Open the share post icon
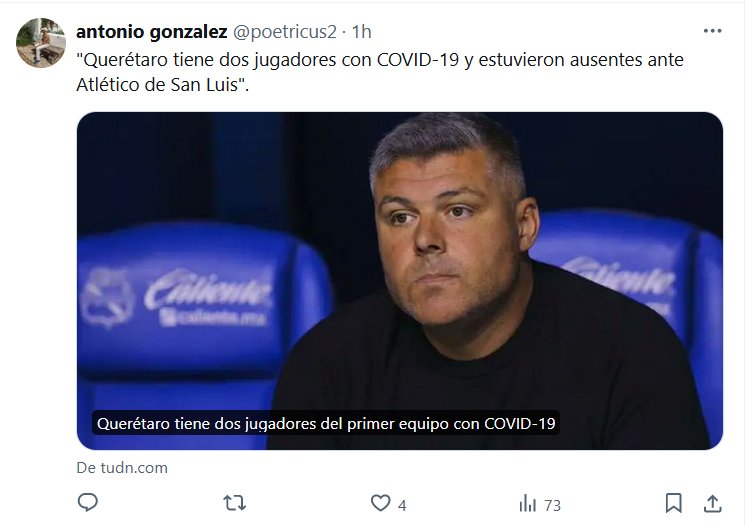Viewport: 746px width, 526px height. (713, 503)
